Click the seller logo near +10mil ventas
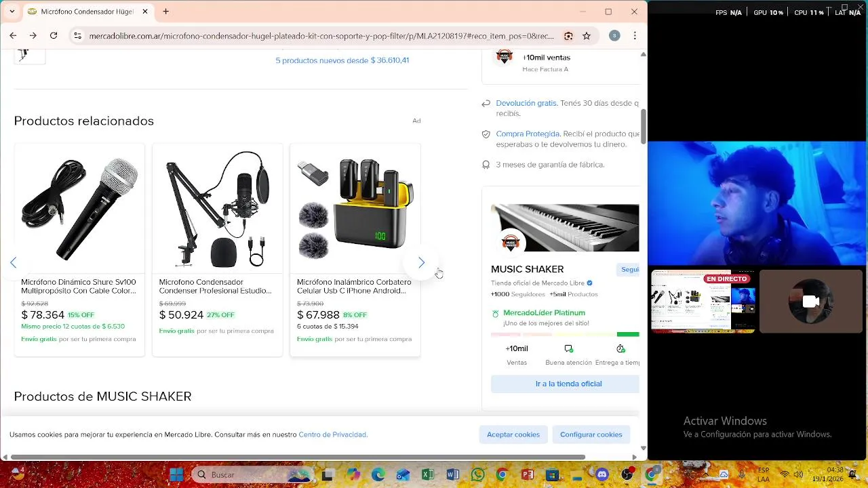868x488 pixels. click(503, 58)
